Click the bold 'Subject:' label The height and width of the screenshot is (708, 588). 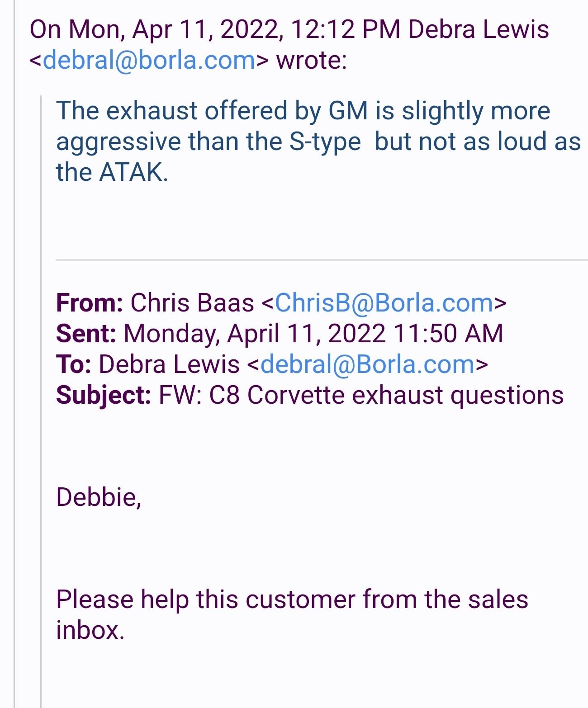point(104,395)
